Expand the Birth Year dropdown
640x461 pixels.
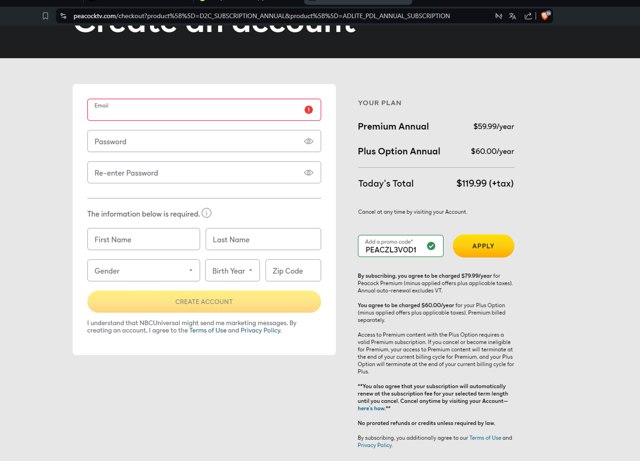[232, 271]
